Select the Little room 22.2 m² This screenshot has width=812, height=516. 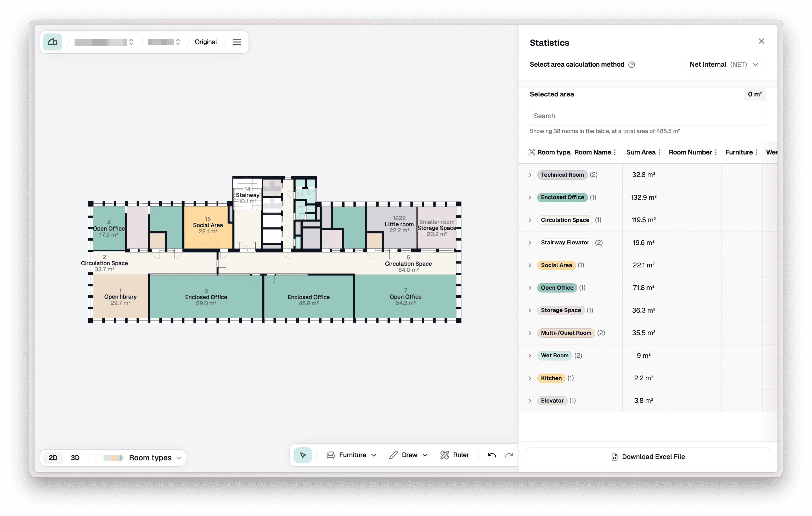[399, 224]
